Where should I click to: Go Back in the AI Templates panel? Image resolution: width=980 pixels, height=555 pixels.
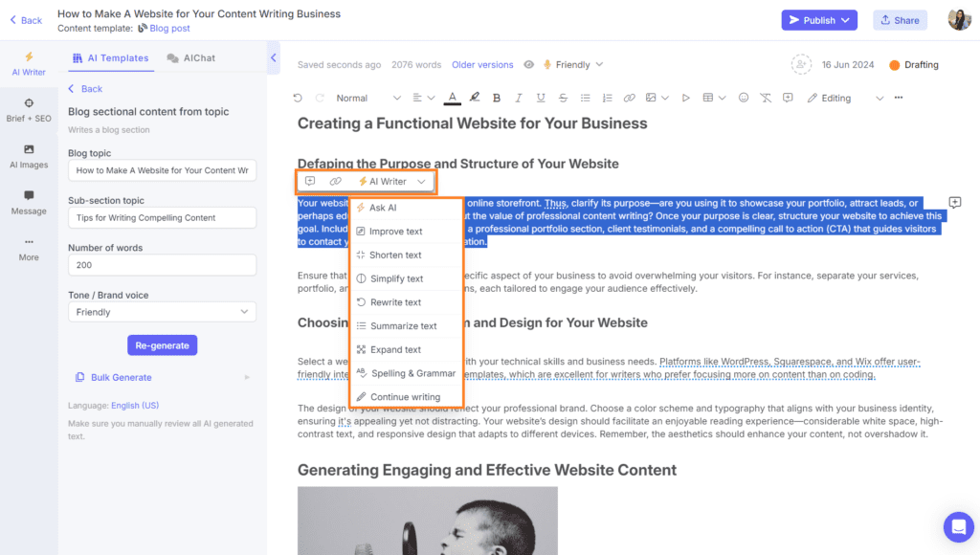[x=85, y=89]
